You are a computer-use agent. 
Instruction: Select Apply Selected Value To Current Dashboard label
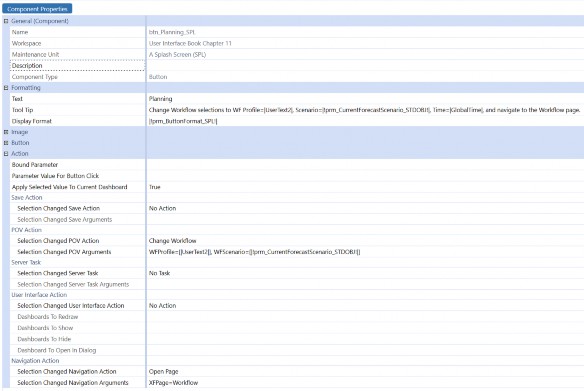pos(69,187)
